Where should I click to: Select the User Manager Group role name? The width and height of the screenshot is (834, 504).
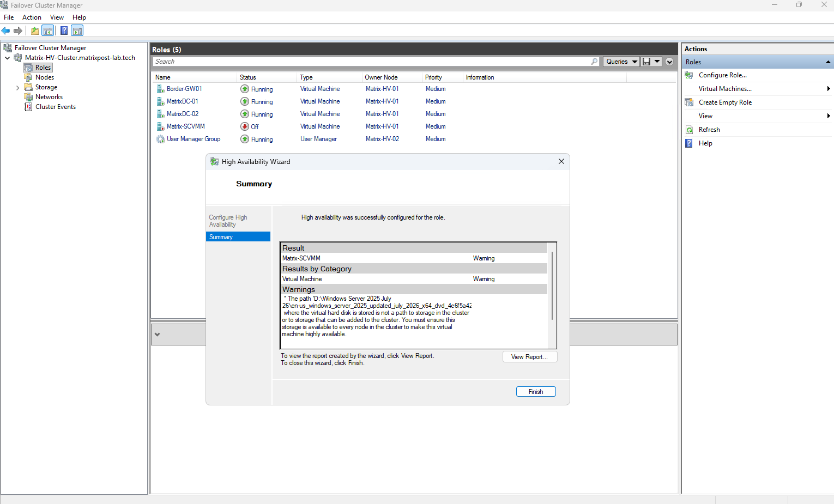194,139
